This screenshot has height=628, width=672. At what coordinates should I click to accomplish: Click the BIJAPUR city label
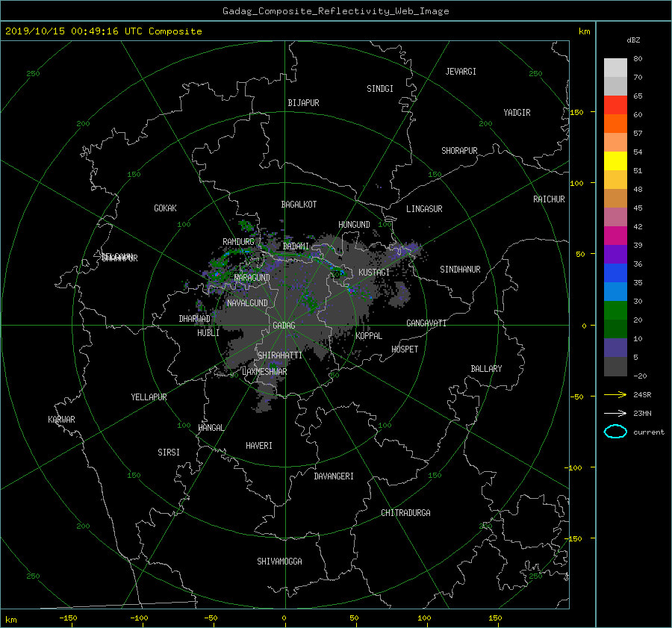[x=303, y=103]
